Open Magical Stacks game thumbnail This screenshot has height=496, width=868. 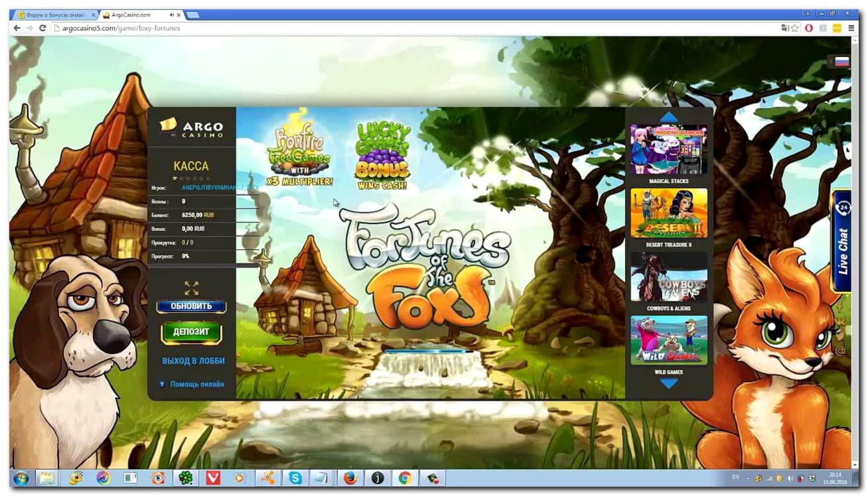click(668, 150)
